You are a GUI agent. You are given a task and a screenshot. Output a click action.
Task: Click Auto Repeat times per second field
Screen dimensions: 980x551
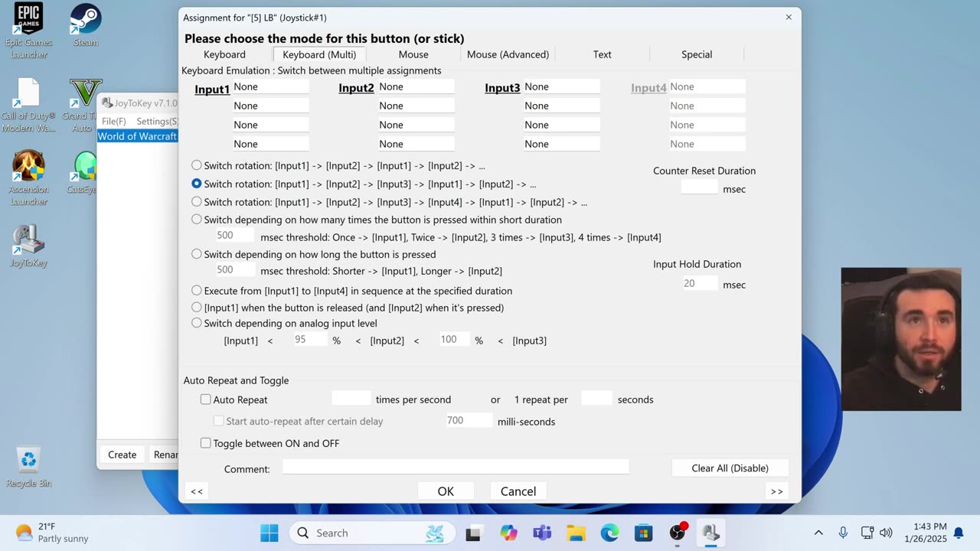click(351, 398)
